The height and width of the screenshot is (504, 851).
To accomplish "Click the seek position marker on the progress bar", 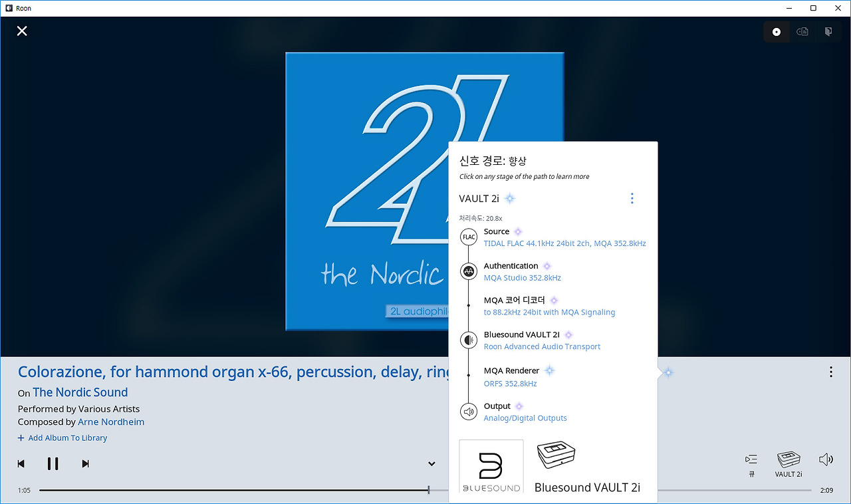I will 429,490.
